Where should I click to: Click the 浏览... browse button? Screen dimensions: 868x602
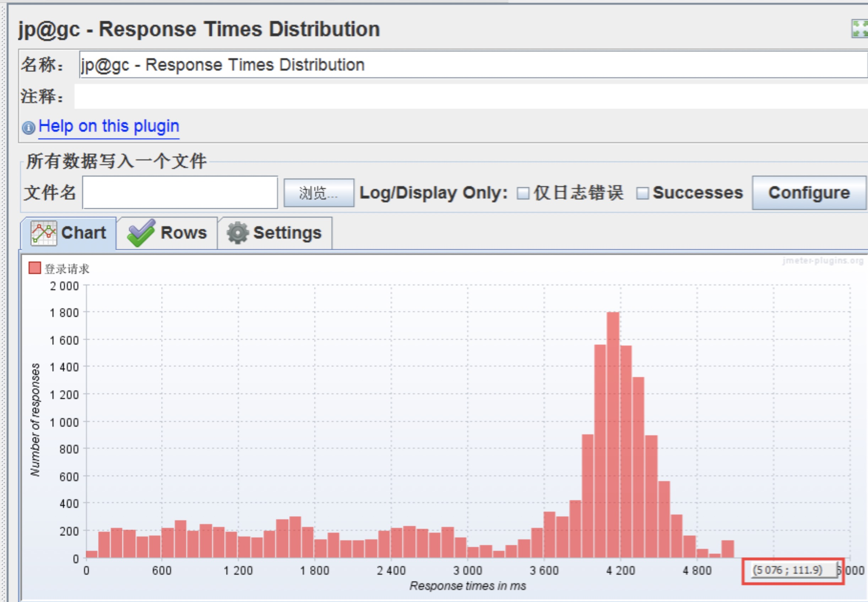(319, 193)
